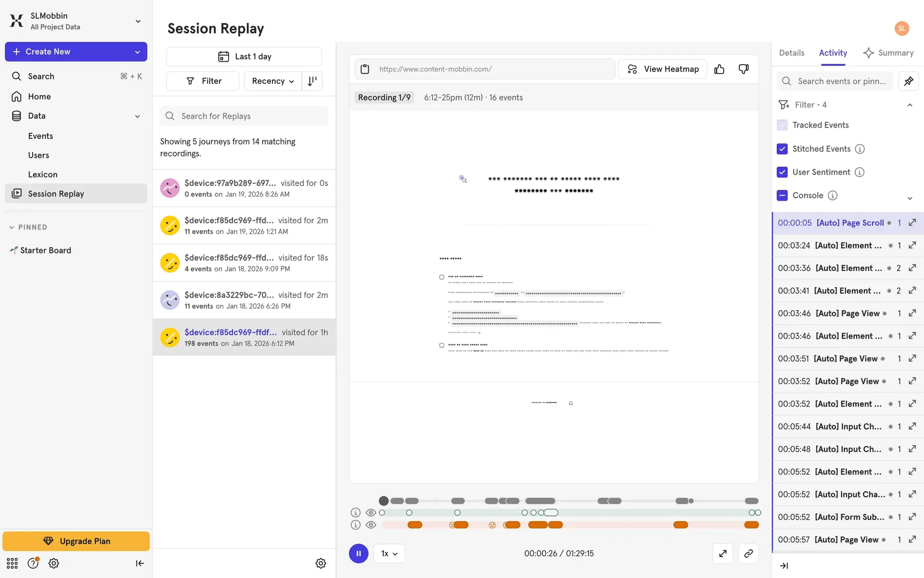Toggle sort order icon beside Recency

(312, 81)
